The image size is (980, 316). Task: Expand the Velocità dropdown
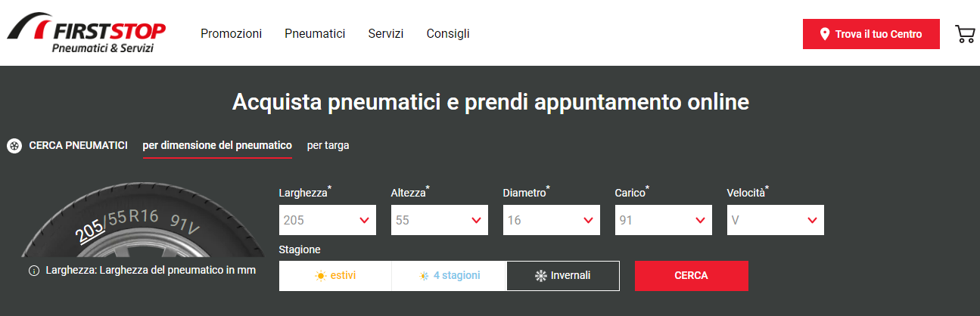click(x=775, y=220)
